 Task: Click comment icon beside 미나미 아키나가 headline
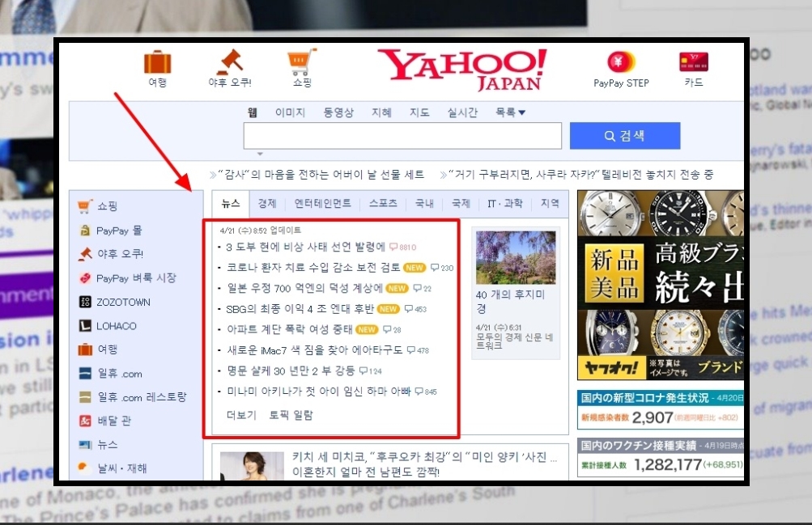click(x=419, y=392)
